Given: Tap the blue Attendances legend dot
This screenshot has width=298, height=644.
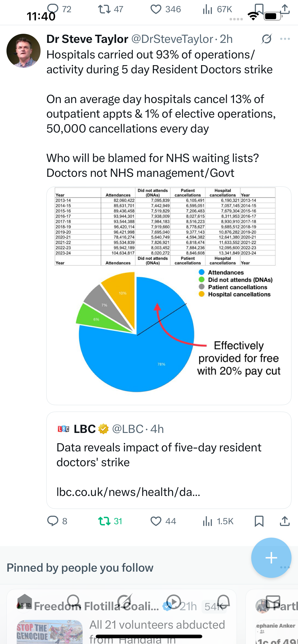Looking at the screenshot, I should coord(202,272).
